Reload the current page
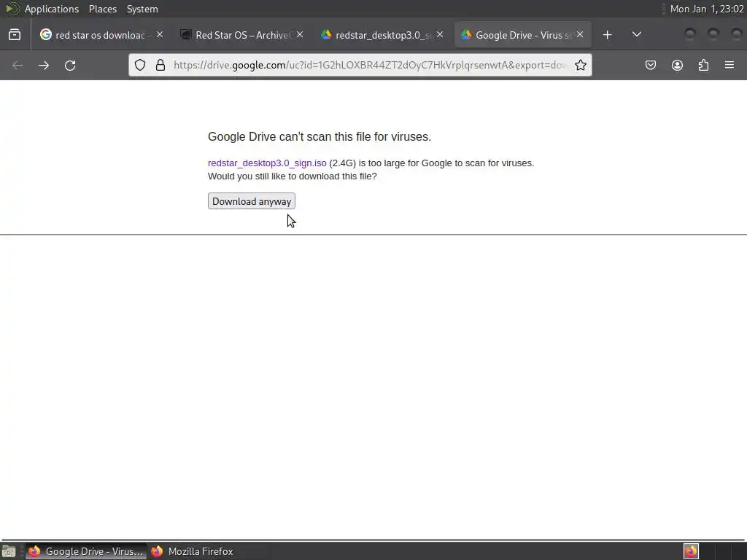The image size is (747, 560). (x=70, y=65)
